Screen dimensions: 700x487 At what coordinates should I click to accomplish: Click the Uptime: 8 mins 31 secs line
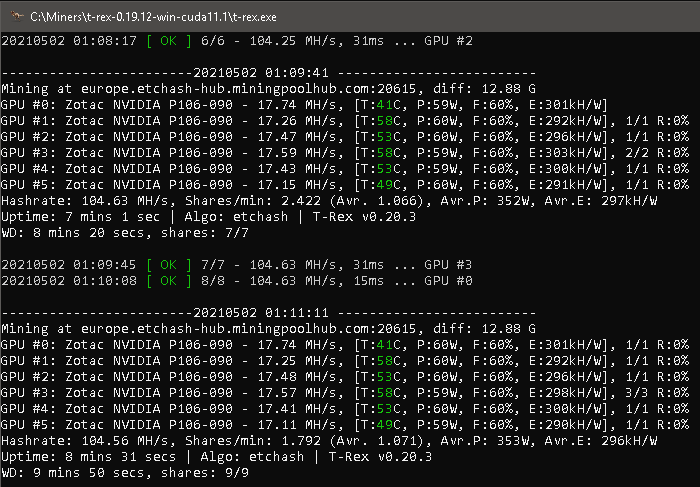[x=217, y=457]
